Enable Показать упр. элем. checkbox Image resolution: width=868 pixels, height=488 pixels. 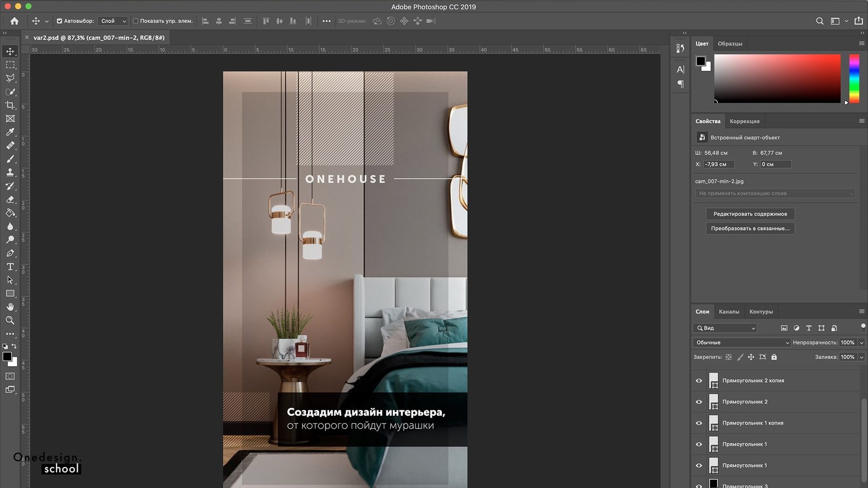point(136,21)
